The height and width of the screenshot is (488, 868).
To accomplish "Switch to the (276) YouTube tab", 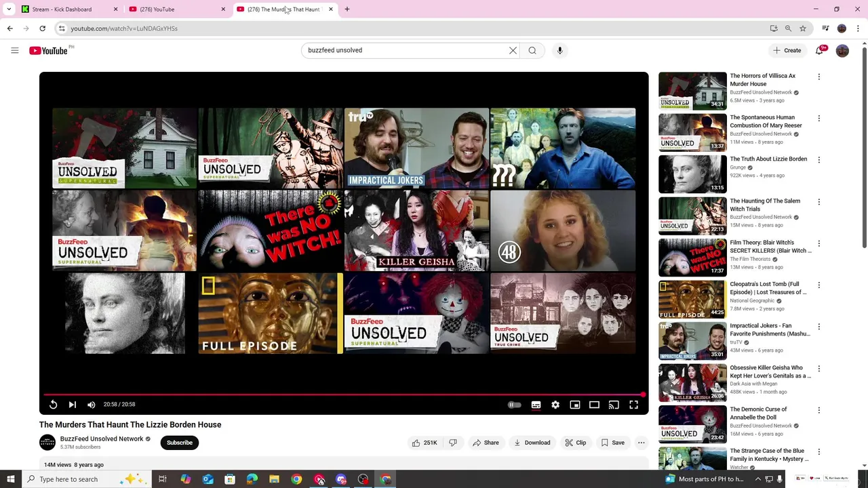I will (x=173, y=9).
